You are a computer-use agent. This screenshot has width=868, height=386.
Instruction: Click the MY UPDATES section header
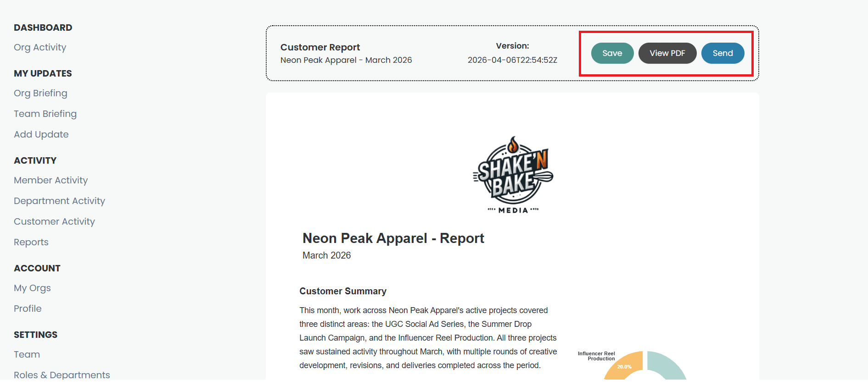point(43,73)
